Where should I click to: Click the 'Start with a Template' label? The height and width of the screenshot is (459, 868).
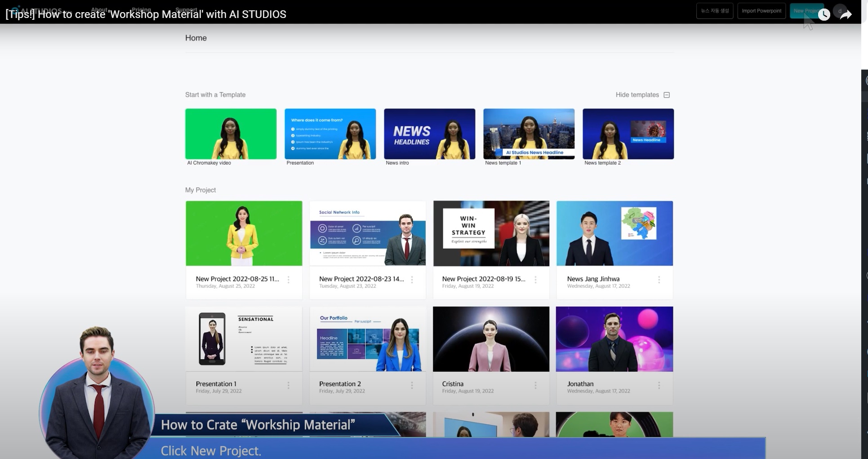tap(215, 95)
